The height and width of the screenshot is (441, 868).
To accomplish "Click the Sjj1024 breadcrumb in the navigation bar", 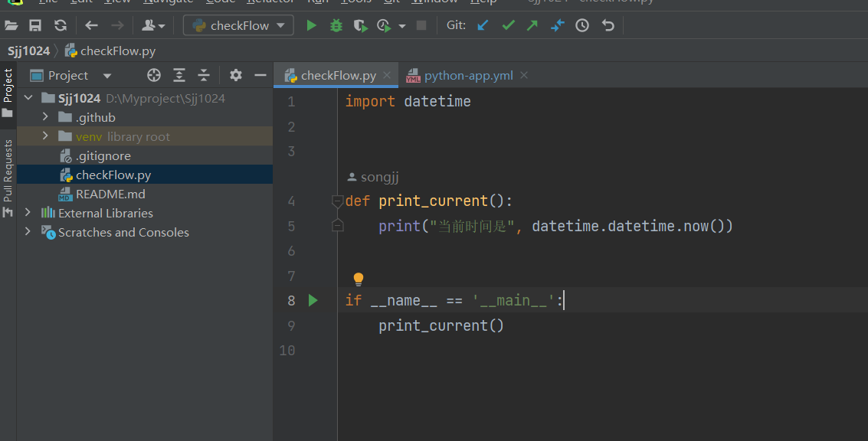I will click(x=29, y=51).
